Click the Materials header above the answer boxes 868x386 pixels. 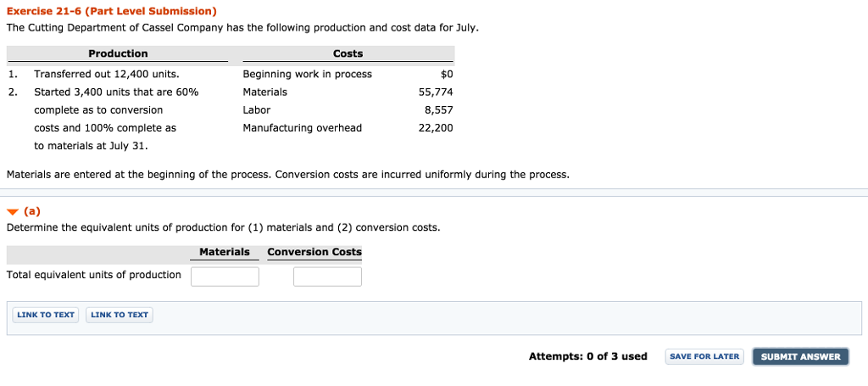[224, 252]
